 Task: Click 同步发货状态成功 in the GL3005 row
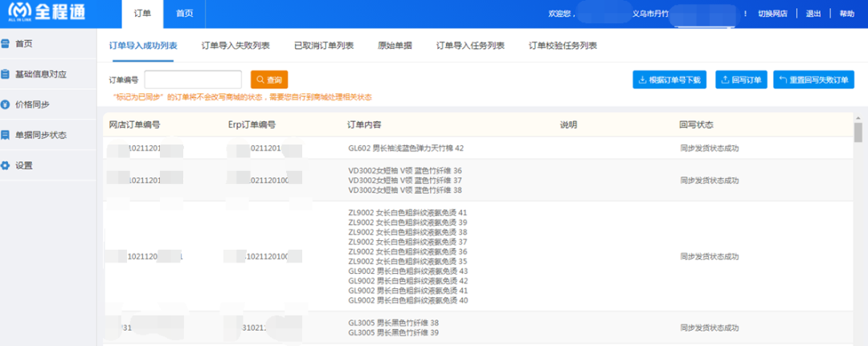[x=709, y=328]
